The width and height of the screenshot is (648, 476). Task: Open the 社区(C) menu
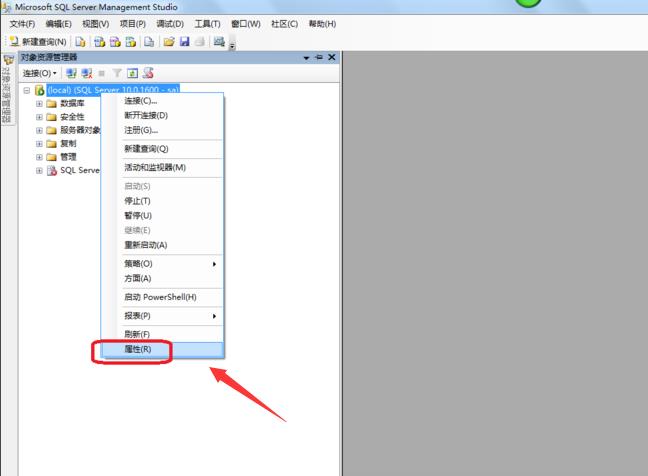pyautogui.click(x=284, y=24)
